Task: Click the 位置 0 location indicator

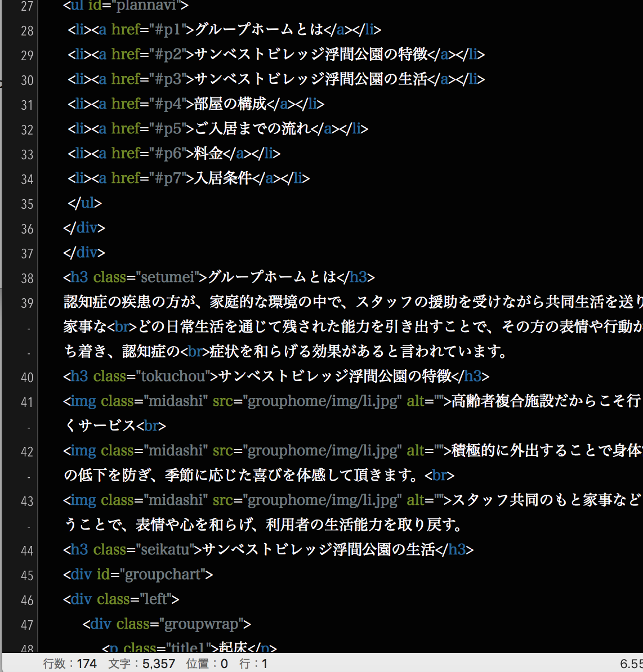Action: coord(207,664)
